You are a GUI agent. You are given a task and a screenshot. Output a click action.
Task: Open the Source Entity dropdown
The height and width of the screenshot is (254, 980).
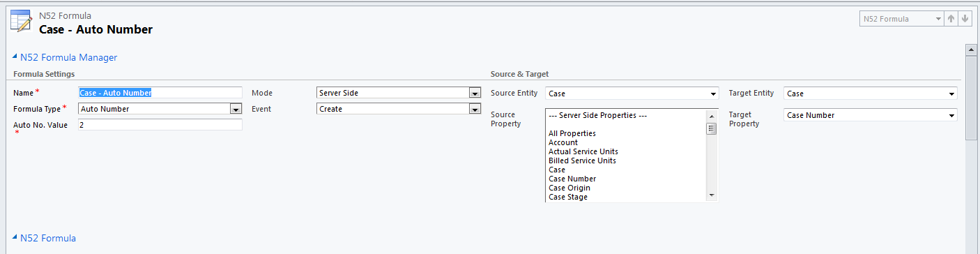click(631, 94)
